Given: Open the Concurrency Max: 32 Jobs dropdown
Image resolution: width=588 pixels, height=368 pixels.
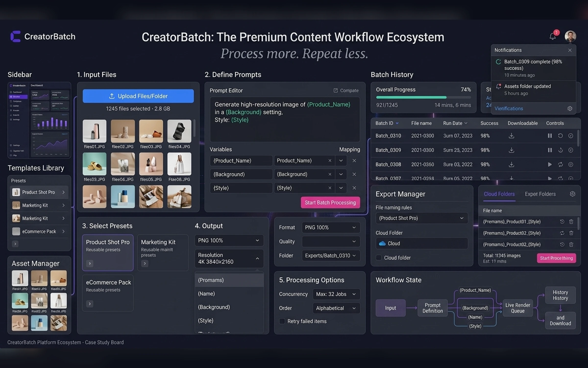Looking at the screenshot, I should coord(336,294).
